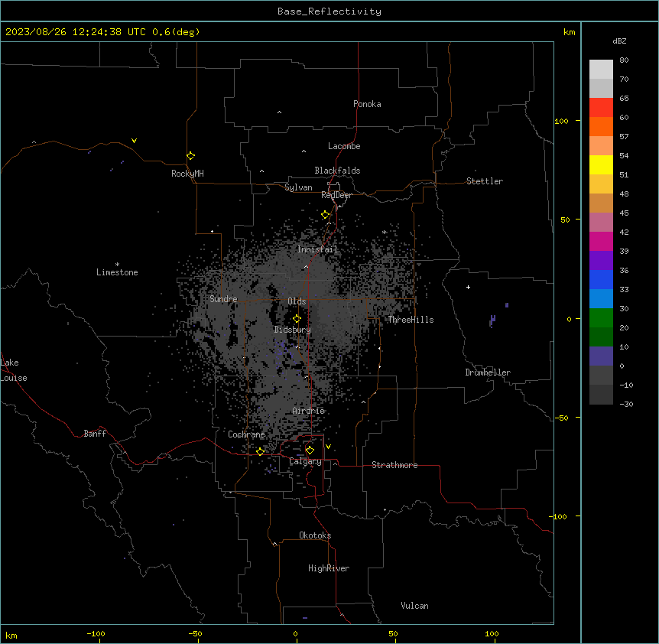Click the white caret marker southwest of Okotoks
This screenshot has height=644, width=659.
275,544
